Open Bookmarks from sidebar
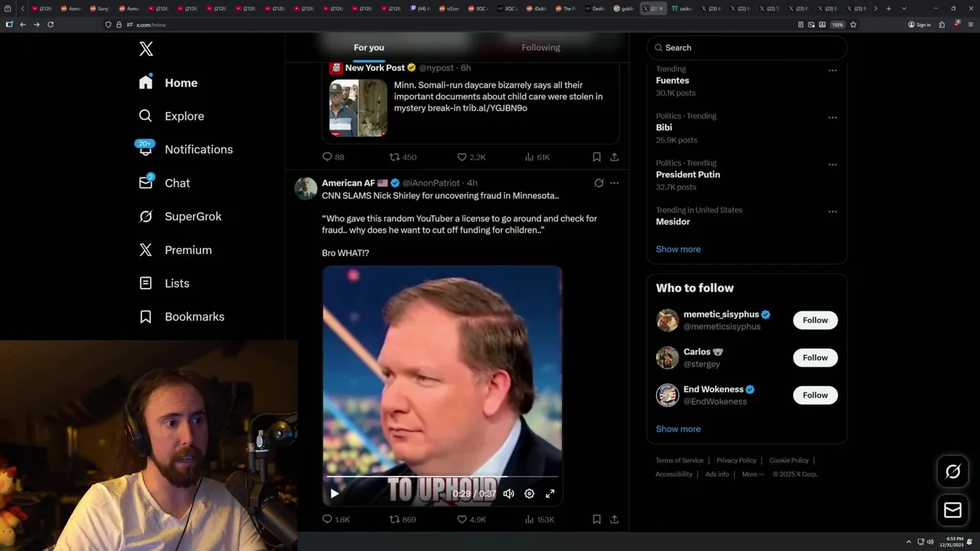980x551 pixels. 181,317
